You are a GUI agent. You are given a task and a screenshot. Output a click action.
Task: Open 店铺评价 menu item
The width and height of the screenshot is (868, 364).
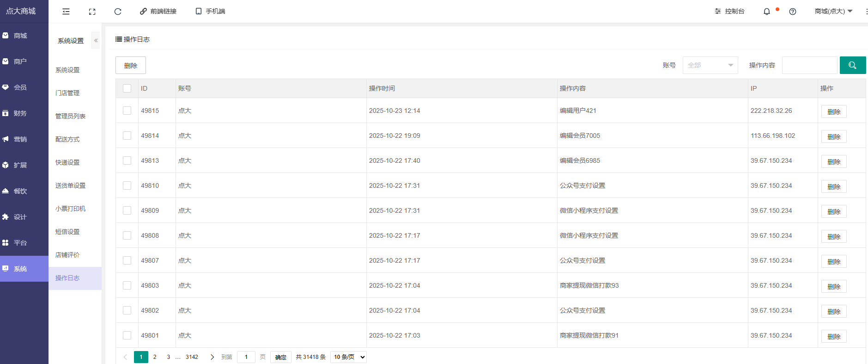[67, 255]
